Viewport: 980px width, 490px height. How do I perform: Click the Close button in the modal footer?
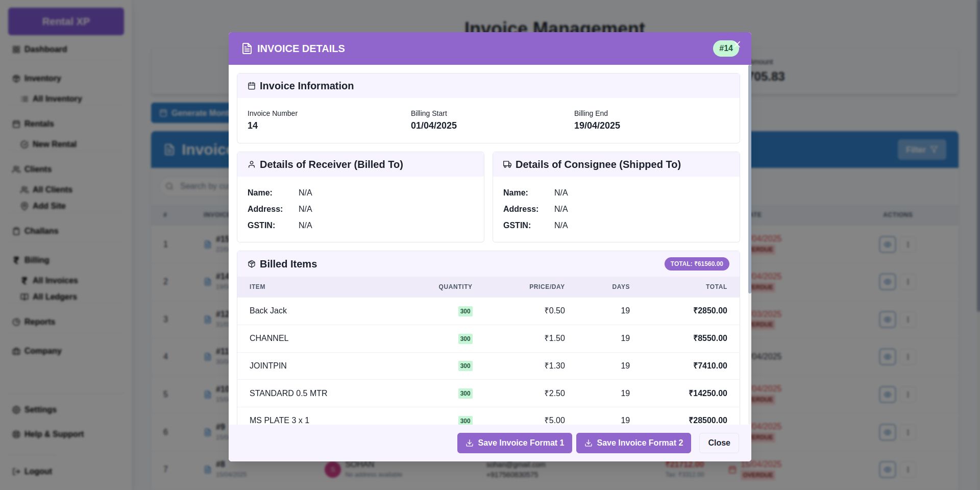[x=719, y=443]
